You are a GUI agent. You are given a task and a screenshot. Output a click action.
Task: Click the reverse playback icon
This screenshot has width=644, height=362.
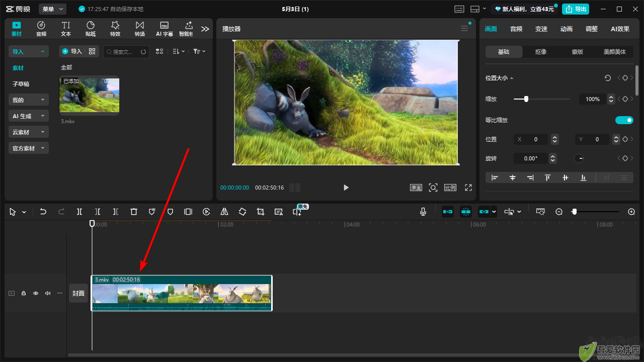click(206, 212)
